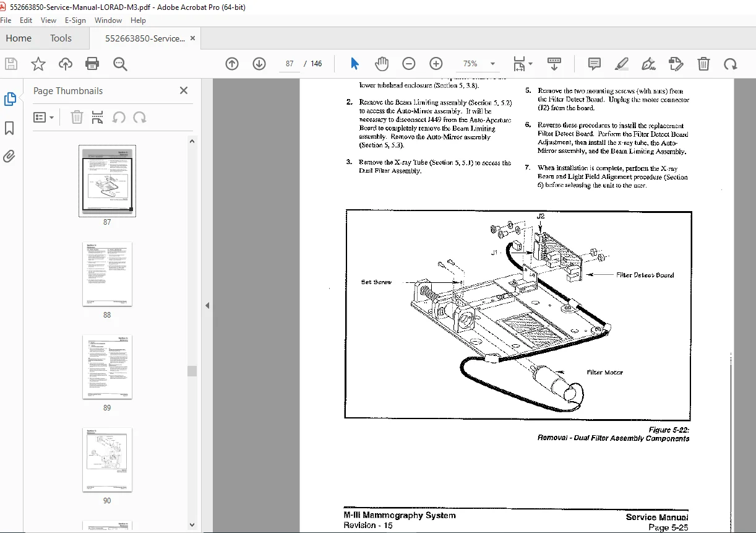Select the Highlight text pen tool

pyautogui.click(x=622, y=64)
